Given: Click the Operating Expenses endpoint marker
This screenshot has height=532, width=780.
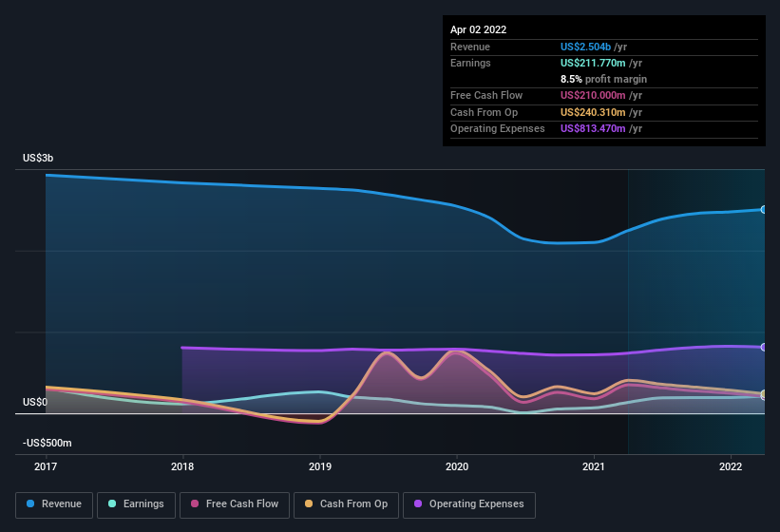Looking at the screenshot, I should click(764, 347).
